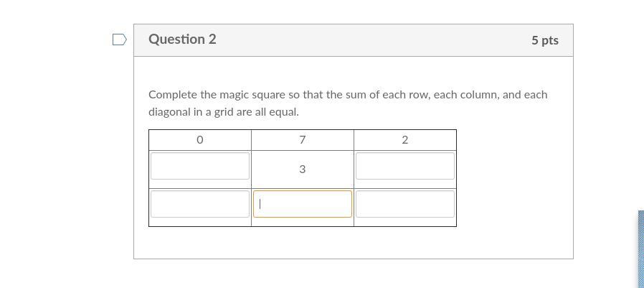
Task: Click the word "Complete" starting the prompt
Action: (172, 95)
